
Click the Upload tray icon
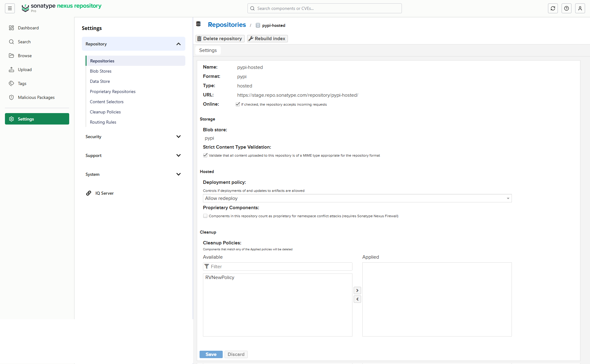click(x=11, y=70)
